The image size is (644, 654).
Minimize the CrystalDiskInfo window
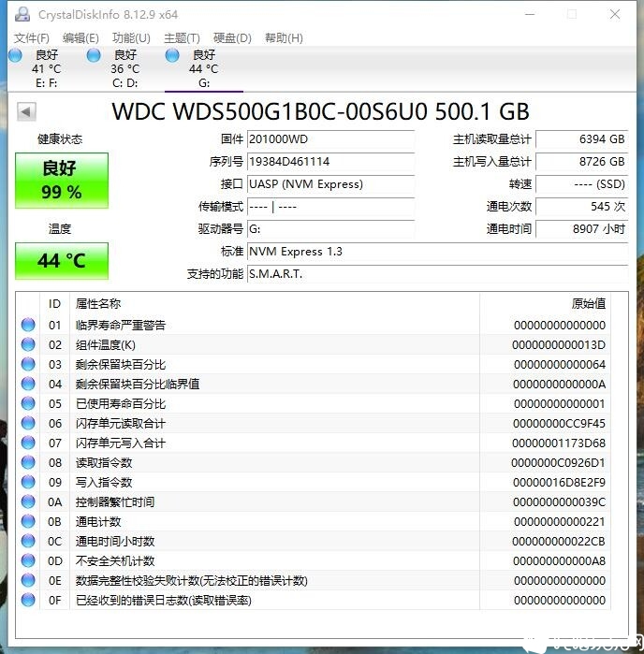coord(530,14)
